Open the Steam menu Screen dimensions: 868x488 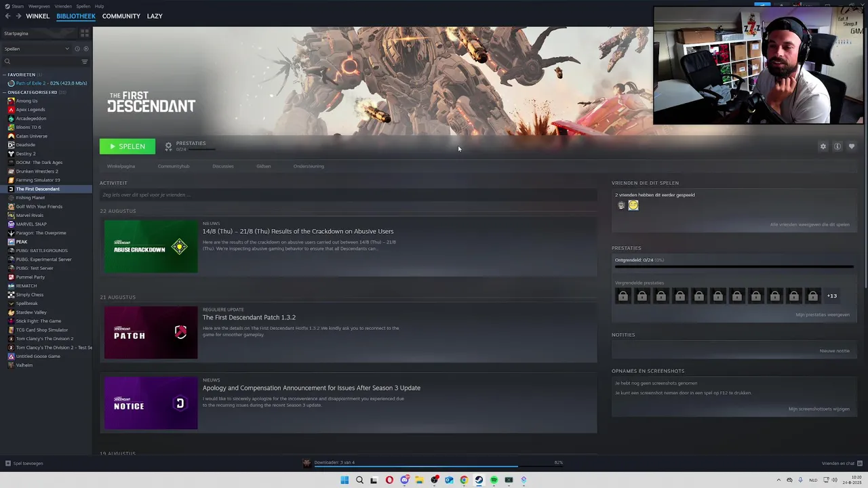pyautogui.click(x=18, y=6)
